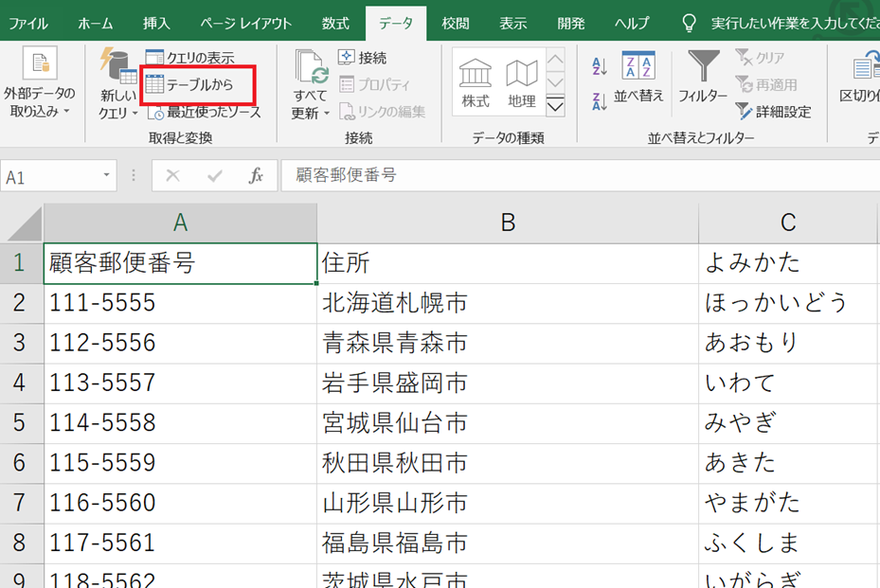Select the Stocks (株式) data type

point(476,83)
